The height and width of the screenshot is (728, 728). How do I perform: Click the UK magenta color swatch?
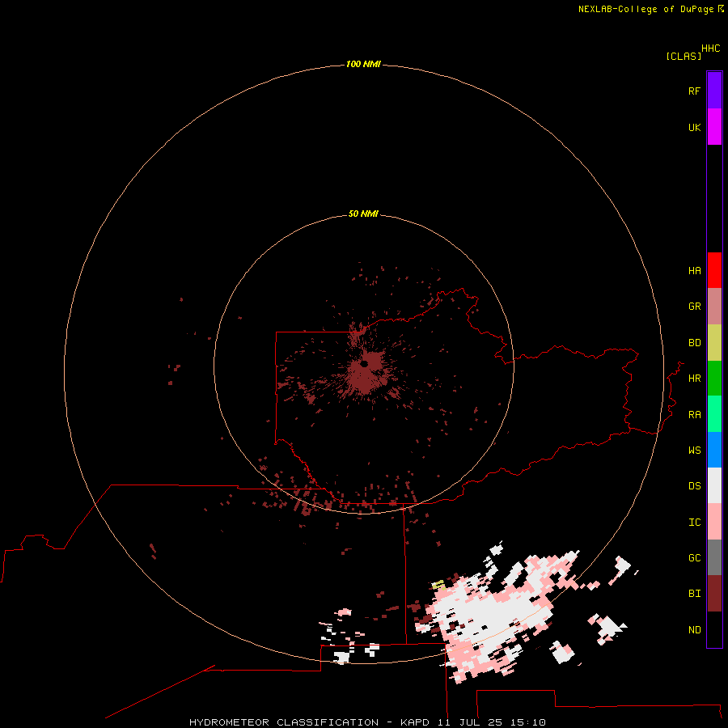(714, 127)
